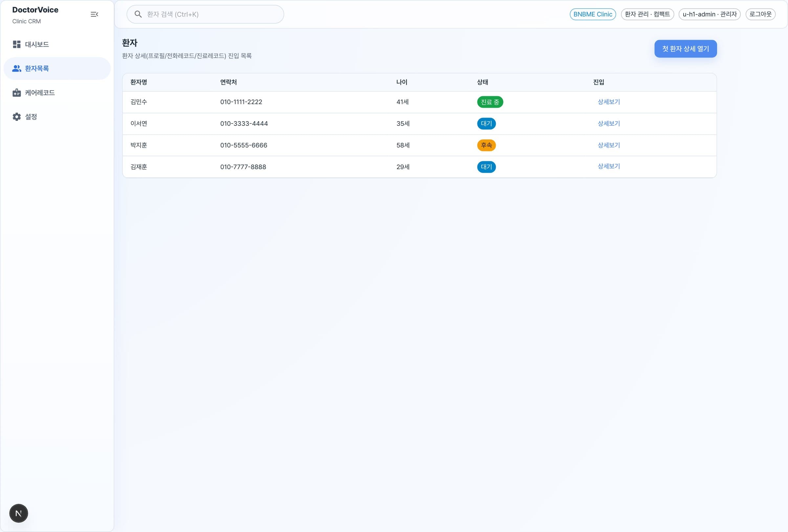
Task: Collapse the sidebar with the collapse icon
Action: tap(94, 14)
